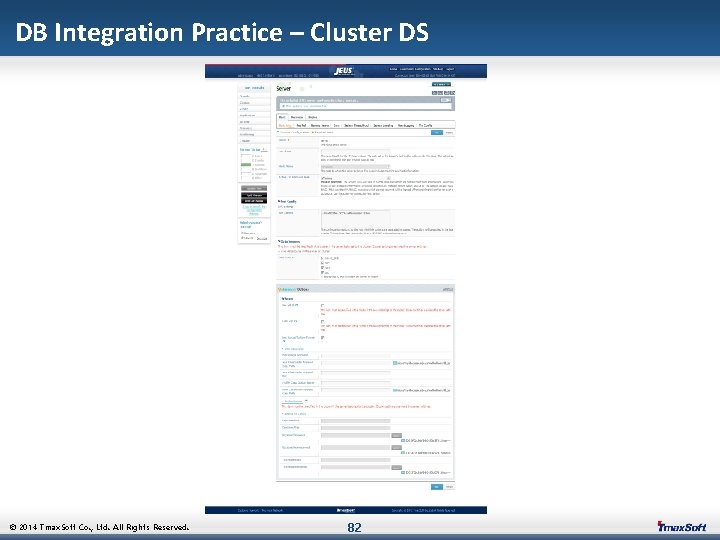Image resolution: width=720 pixels, height=540 pixels.
Task: Select the Engine tab of the Server page
Action: pos(313,118)
